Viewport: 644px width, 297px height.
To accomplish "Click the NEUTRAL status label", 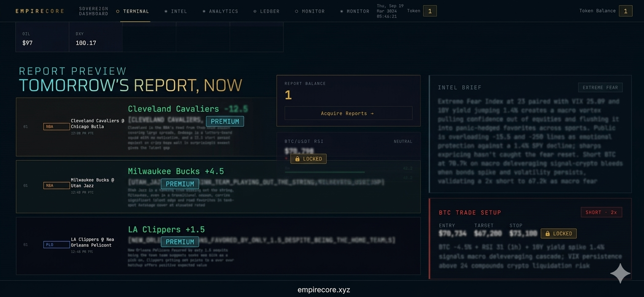I will (x=403, y=141).
